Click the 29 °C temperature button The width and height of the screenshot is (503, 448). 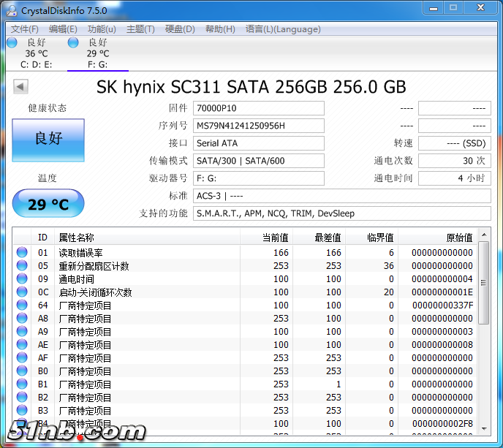click(48, 204)
